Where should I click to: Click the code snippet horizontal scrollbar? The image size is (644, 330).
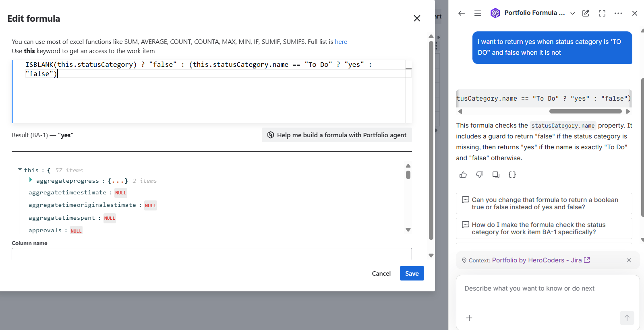pyautogui.click(x=585, y=111)
